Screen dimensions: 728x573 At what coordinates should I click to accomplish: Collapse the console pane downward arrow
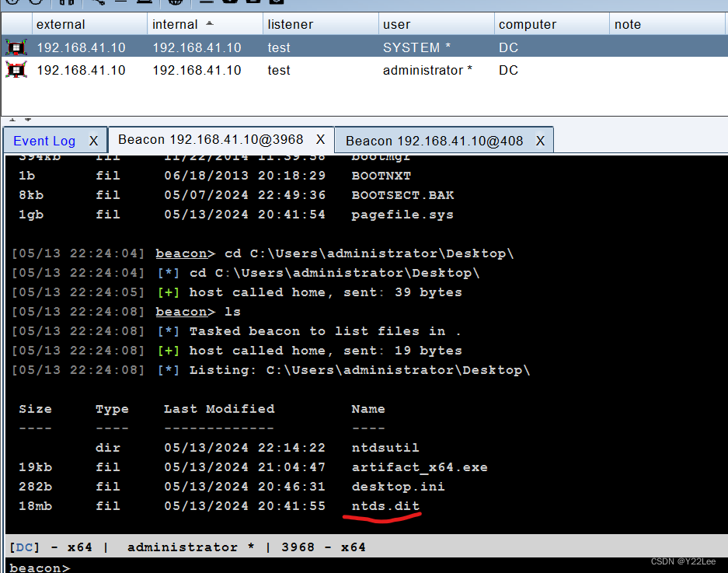[28, 120]
